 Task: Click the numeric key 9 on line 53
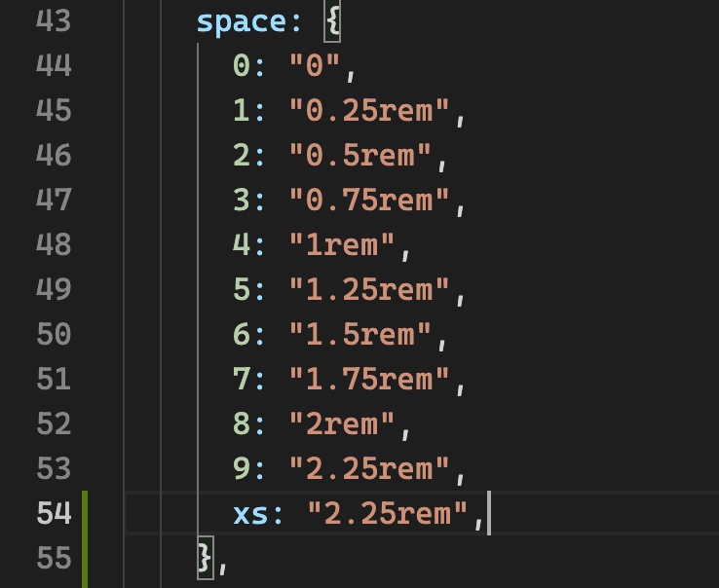pos(242,468)
